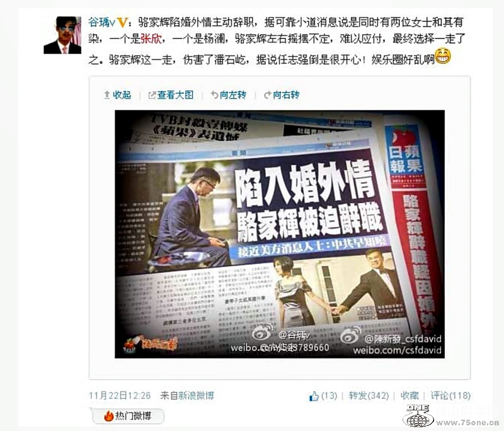Image resolution: width=504 pixels, height=431 pixels.
Task: Open the 新浪微博 source link
Action: pyautogui.click(x=197, y=395)
